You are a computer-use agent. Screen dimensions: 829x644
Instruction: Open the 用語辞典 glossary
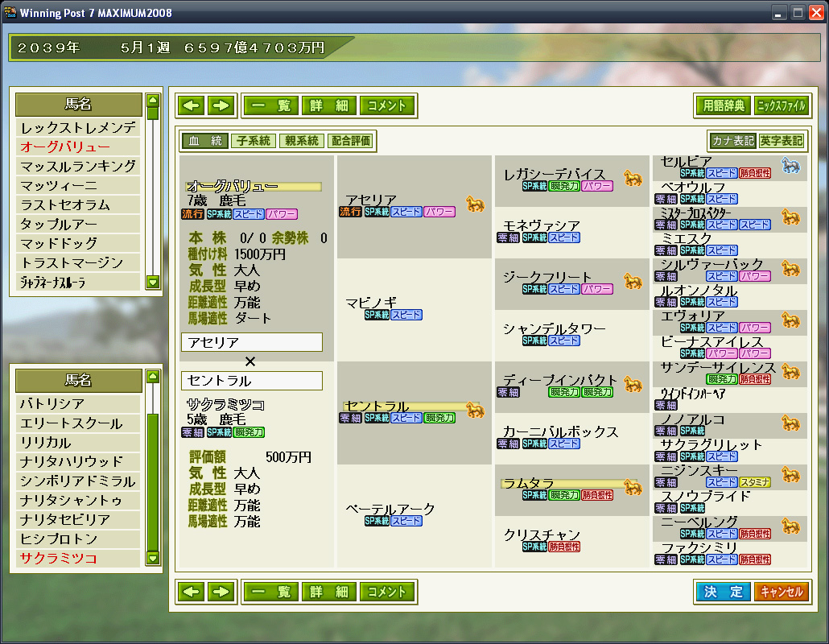tap(724, 105)
